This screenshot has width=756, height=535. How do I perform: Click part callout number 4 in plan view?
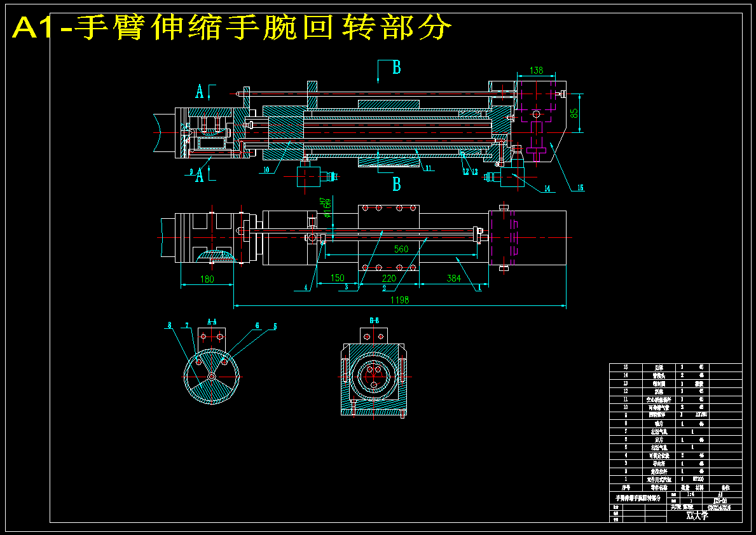pyautogui.click(x=306, y=288)
